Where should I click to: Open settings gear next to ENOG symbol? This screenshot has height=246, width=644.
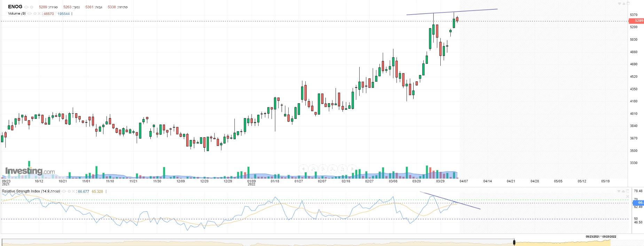coord(32,7)
